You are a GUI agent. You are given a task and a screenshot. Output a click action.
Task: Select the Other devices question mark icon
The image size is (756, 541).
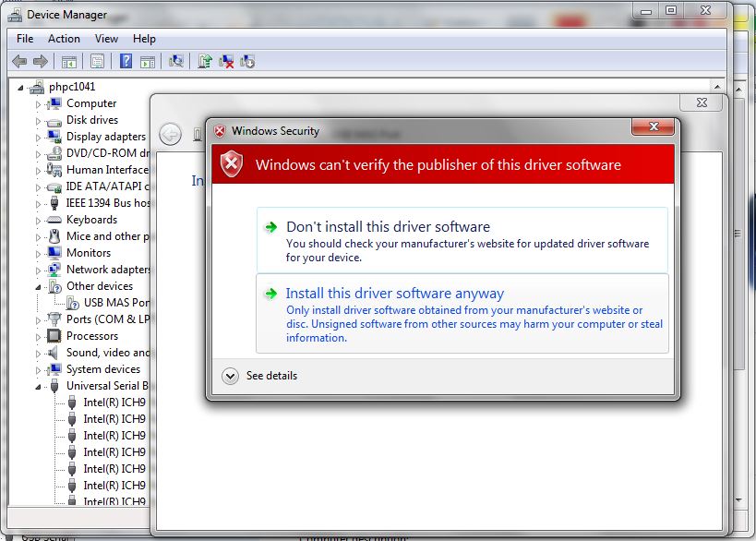pos(55,286)
